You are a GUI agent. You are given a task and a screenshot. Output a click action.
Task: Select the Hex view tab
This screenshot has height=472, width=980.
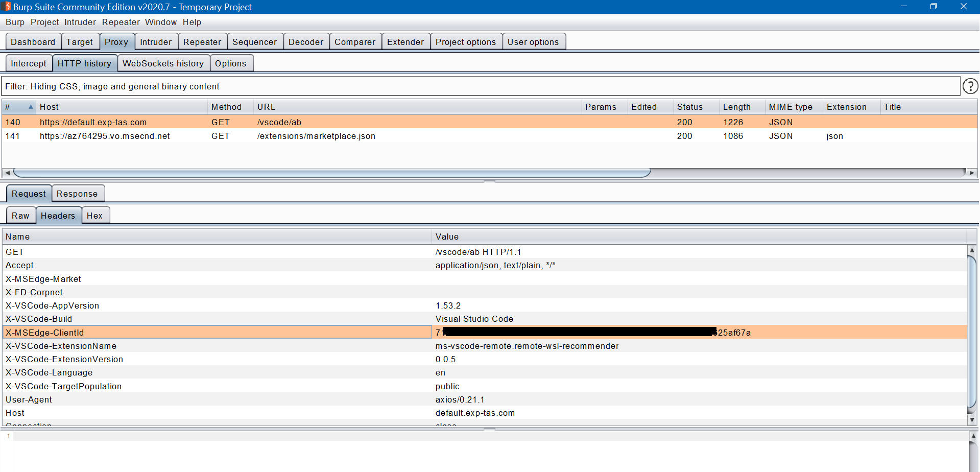coord(95,215)
